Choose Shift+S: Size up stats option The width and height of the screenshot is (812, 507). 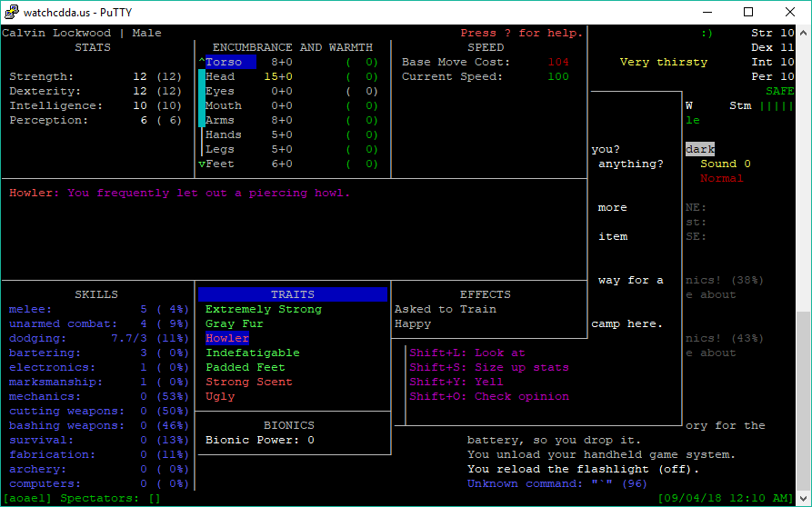[x=489, y=367]
